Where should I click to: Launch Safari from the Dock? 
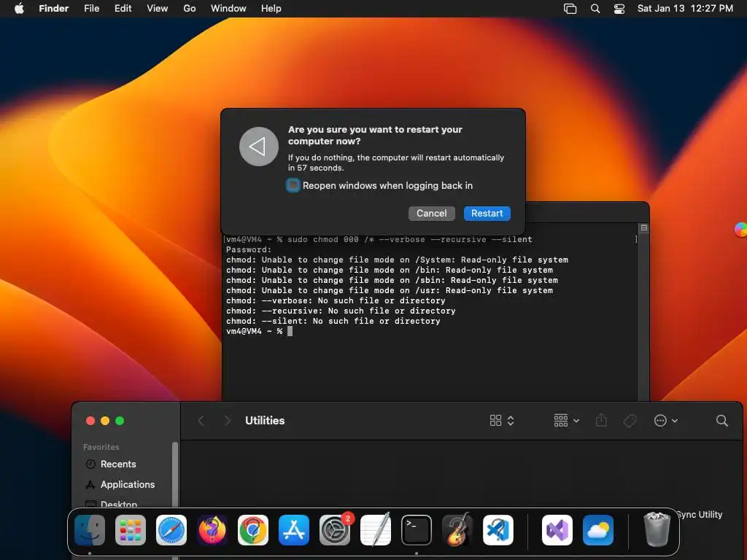[x=171, y=530]
